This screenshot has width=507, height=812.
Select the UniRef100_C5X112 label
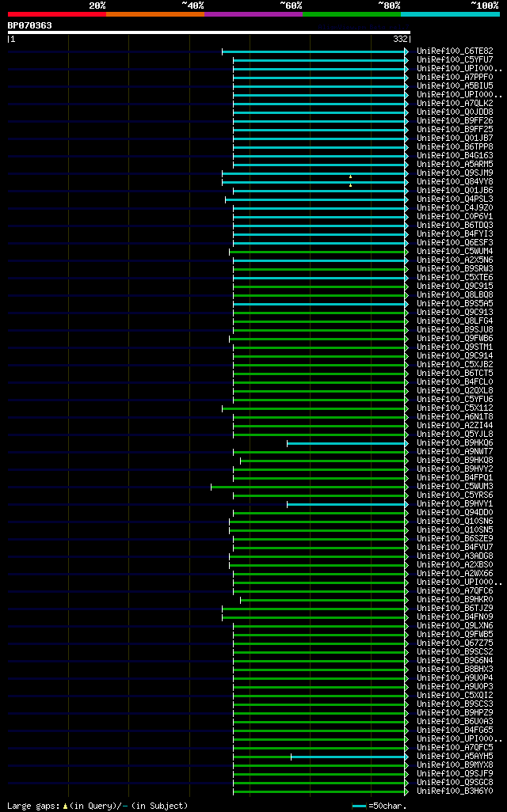tap(456, 408)
